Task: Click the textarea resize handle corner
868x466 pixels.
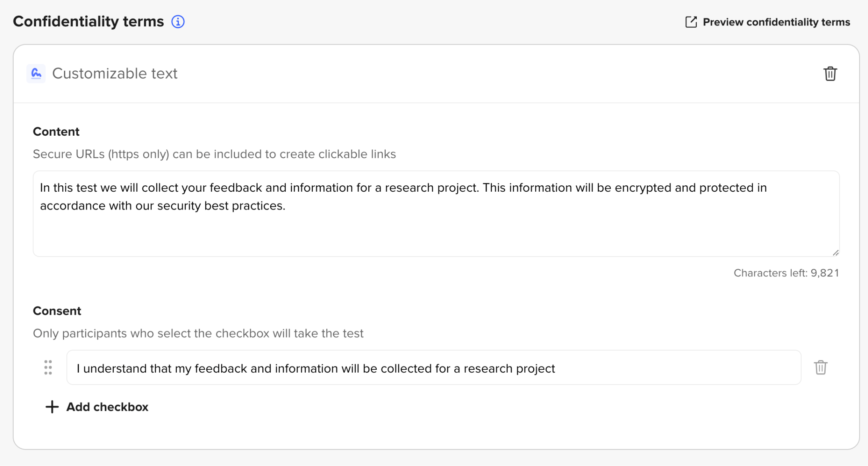Action: coord(835,253)
